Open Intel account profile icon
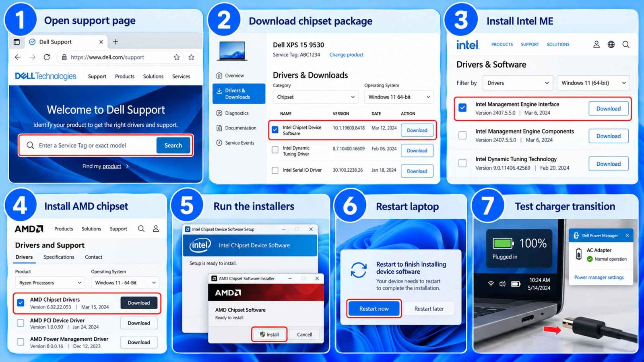The height and width of the screenshot is (362, 644). 597,44
